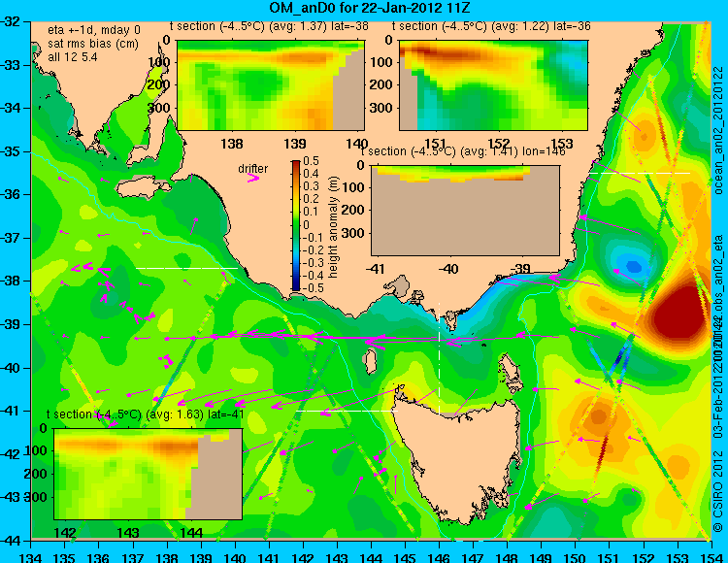Click the -38 latitude tick label
Viewport: 728px width, 563px height.
point(11,281)
